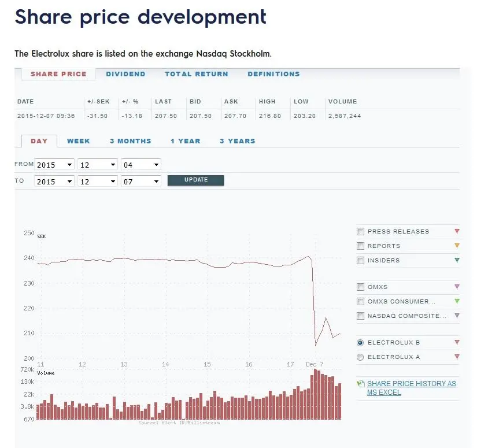
Task: Select the 1 Year period tab
Action: point(186,141)
